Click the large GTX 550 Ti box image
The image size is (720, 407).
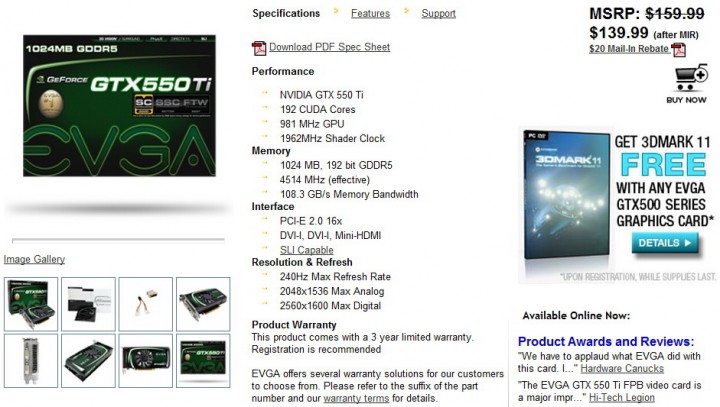(x=119, y=106)
